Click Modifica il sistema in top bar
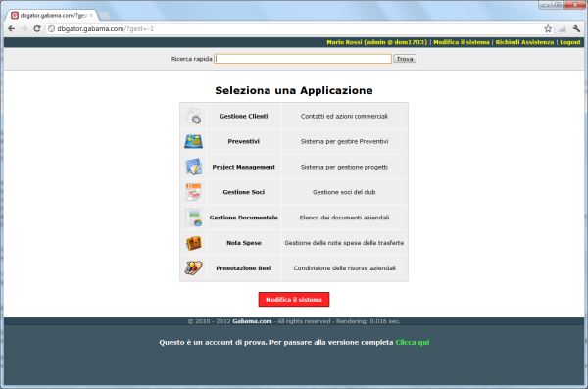Screen dimensions: 588x389 462,42
